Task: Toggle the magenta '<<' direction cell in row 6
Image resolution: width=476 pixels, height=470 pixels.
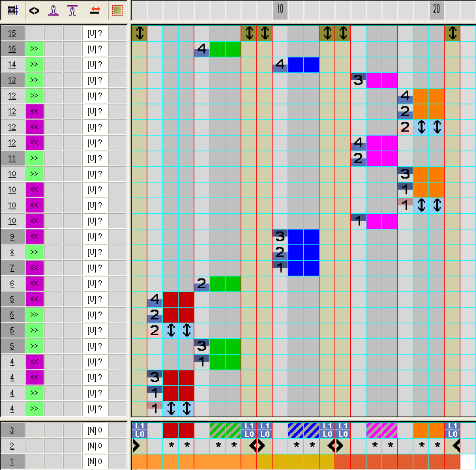Action: coord(35,284)
